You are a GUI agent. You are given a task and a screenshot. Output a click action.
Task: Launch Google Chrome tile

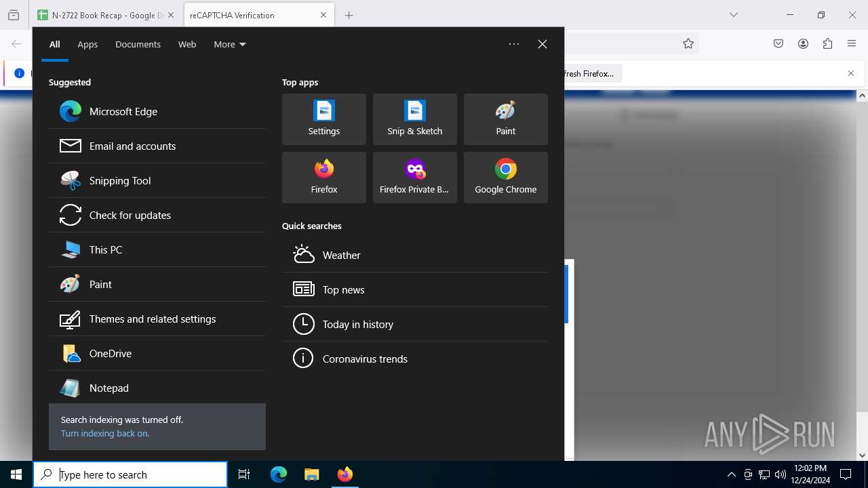(x=506, y=178)
